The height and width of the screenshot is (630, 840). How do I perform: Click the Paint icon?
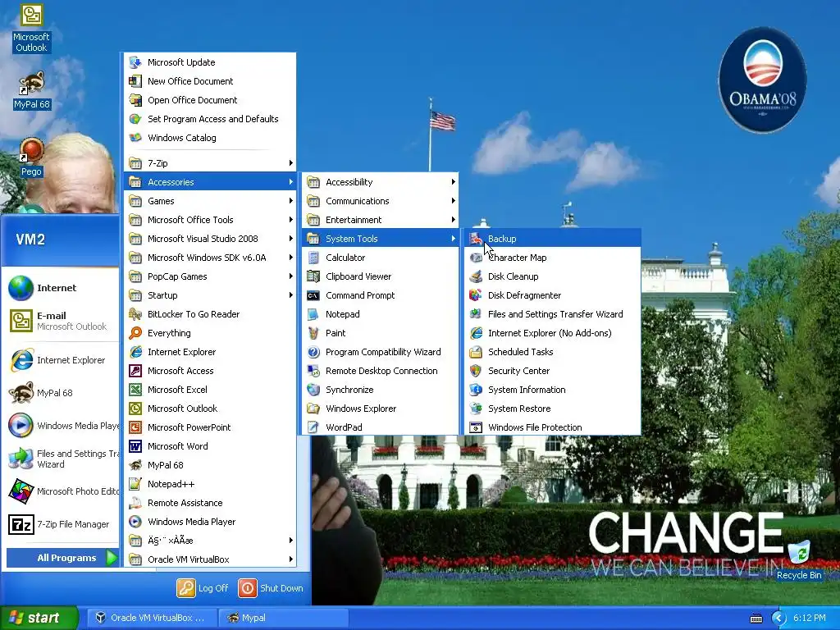[313, 333]
